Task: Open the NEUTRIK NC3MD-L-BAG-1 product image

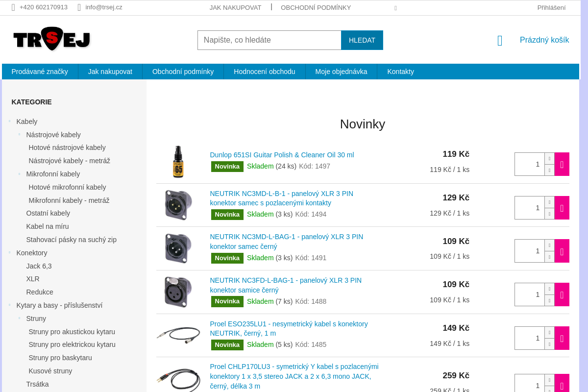Action: click(x=178, y=248)
